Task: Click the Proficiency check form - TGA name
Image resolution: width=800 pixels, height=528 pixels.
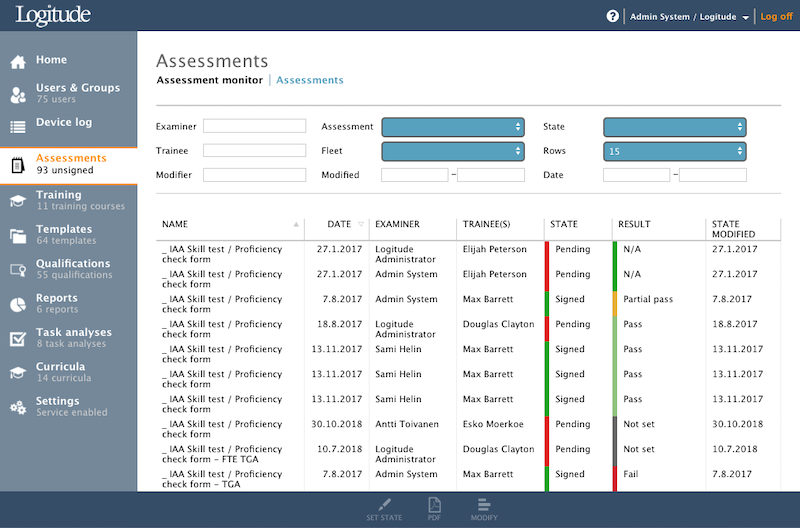Action: point(222,479)
